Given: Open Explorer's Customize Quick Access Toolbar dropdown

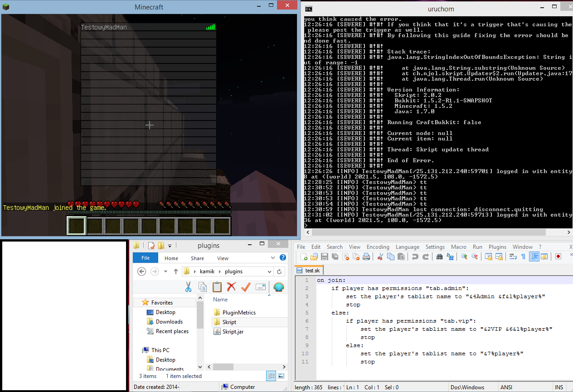Looking at the screenshot, I should [170, 246].
